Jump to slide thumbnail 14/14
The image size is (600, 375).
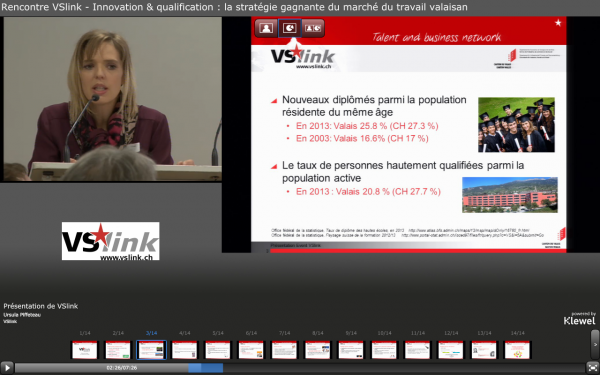pyautogui.click(x=517, y=350)
